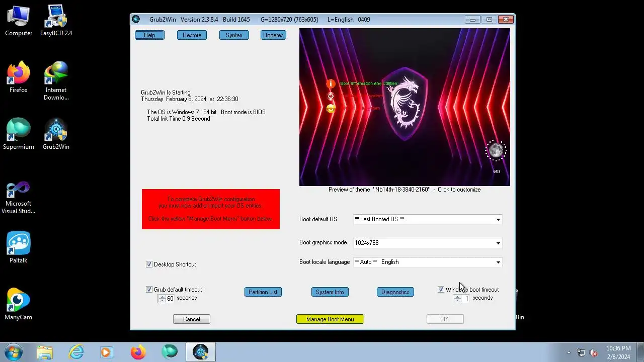Image resolution: width=644 pixels, height=362 pixels.
Task: Open the EasyBCD 2.4 desktop shortcut
Action: pyautogui.click(x=56, y=21)
